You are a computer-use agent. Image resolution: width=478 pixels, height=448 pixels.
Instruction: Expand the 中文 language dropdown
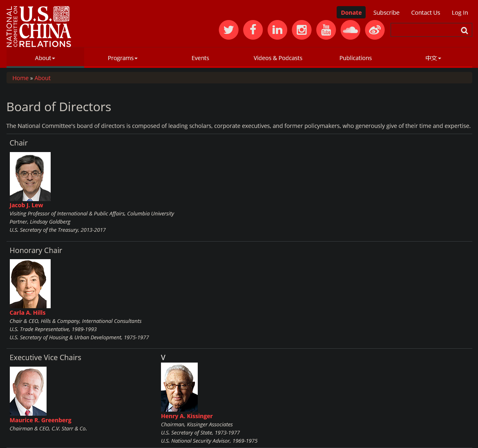(433, 58)
